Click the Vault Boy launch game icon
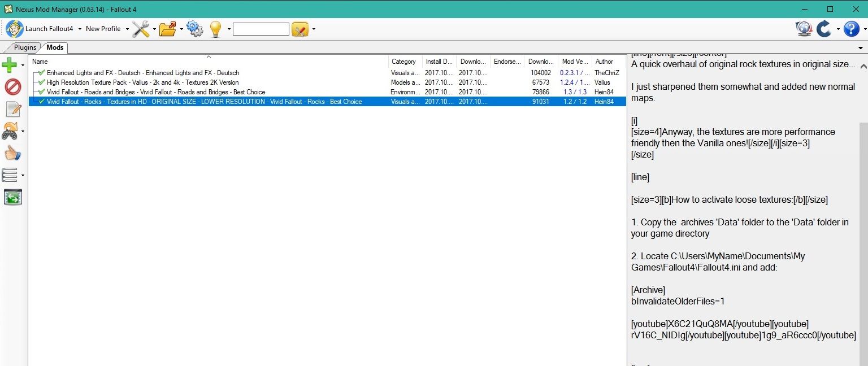Image resolution: width=868 pixels, height=366 pixels. (15, 28)
